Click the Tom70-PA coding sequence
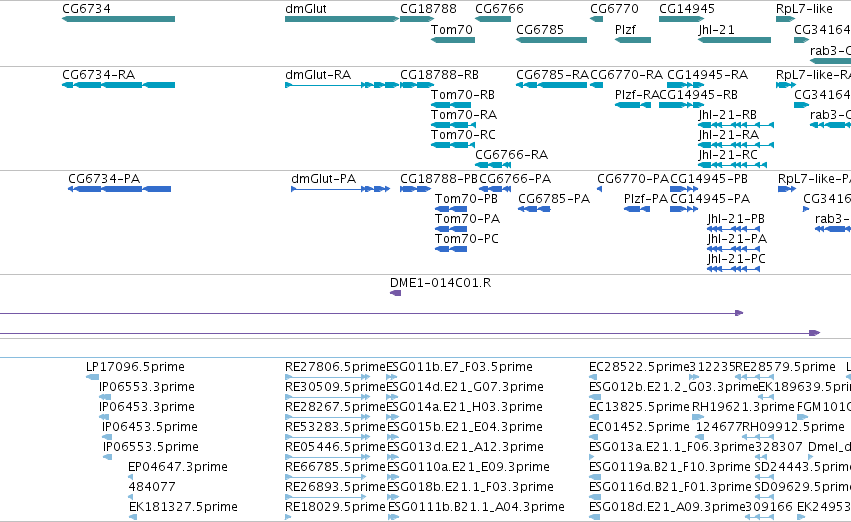 point(451,229)
